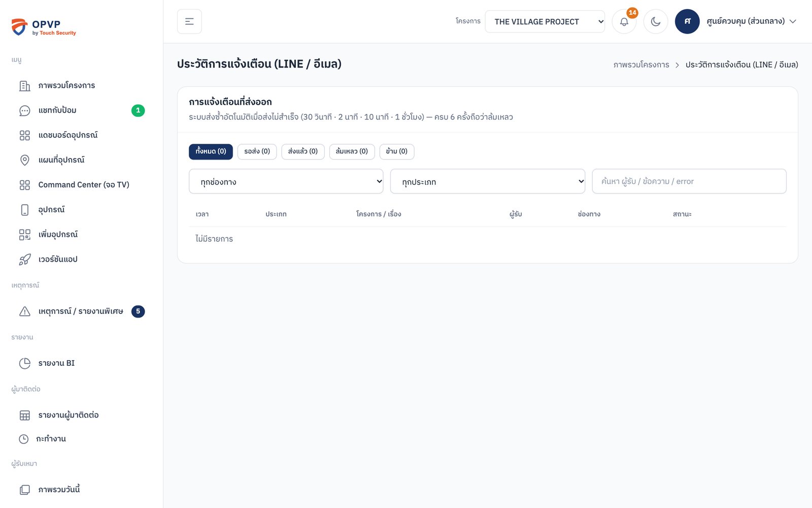Open the กะทำงาน menu item
Viewport: 812px width, 508px height.
[81, 439]
